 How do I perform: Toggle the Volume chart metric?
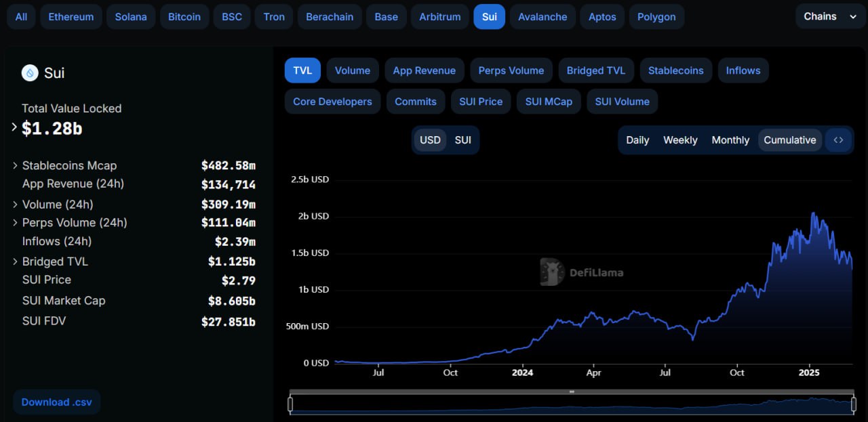353,70
